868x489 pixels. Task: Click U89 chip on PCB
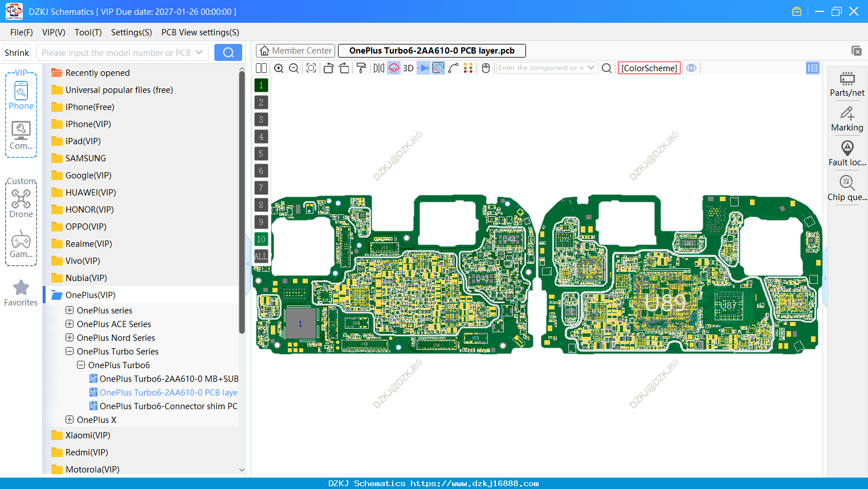[x=665, y=302]
